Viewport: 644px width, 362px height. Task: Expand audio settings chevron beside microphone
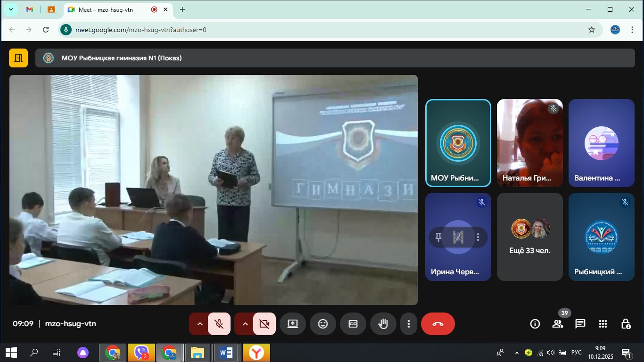tap(199, 324)
